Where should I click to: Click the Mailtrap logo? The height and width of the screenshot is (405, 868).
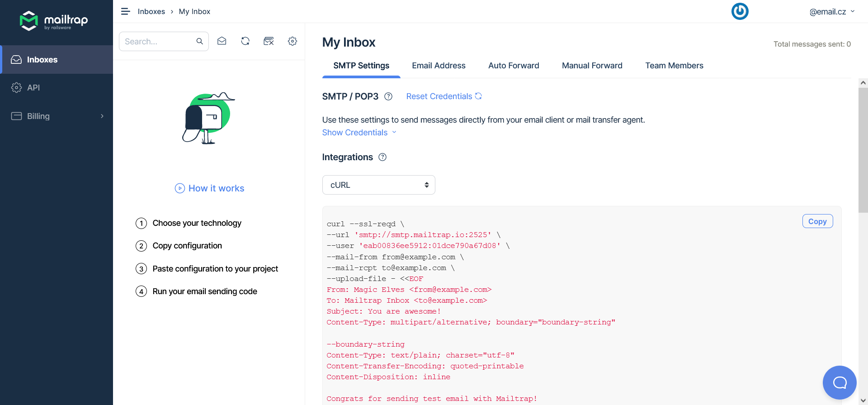click(54, 21)
